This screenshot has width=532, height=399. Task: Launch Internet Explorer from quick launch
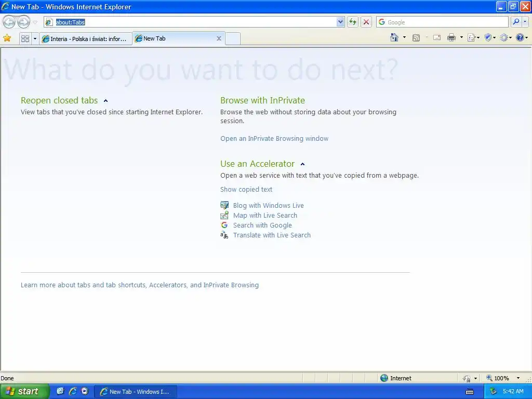tap(73, 391)
